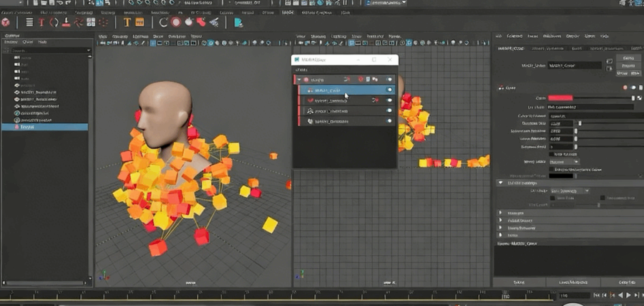Click the red T icon on the shelf

[41, 21]
